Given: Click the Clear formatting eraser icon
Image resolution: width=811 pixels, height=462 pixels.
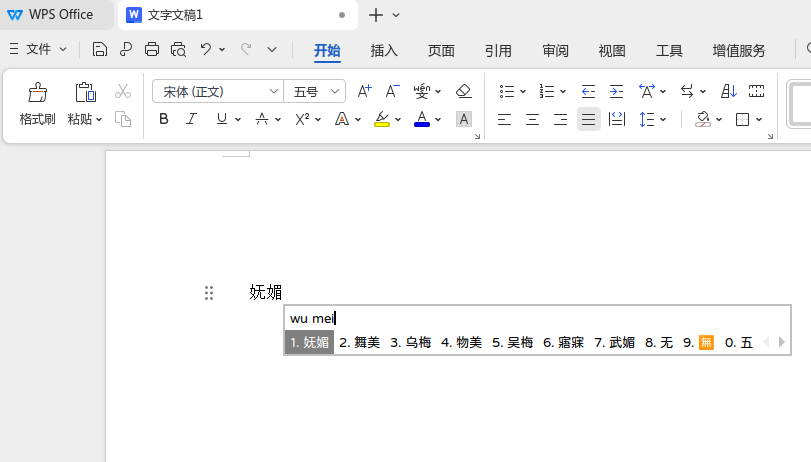Looking at the screenshot, I should [463, 92].
